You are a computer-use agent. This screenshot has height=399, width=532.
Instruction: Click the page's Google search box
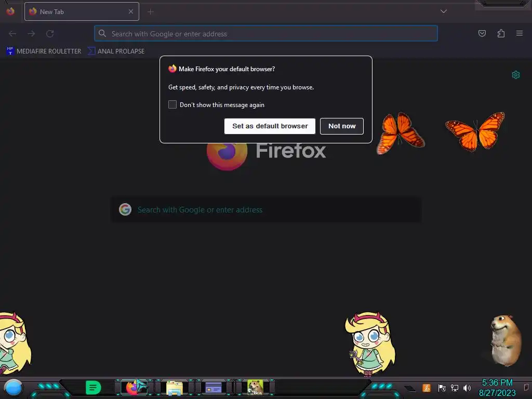[267, 210]
